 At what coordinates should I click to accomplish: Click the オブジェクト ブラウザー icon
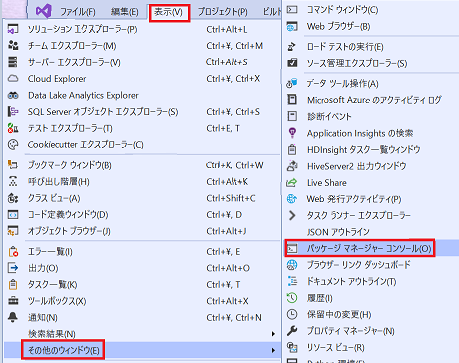[13, 231]
